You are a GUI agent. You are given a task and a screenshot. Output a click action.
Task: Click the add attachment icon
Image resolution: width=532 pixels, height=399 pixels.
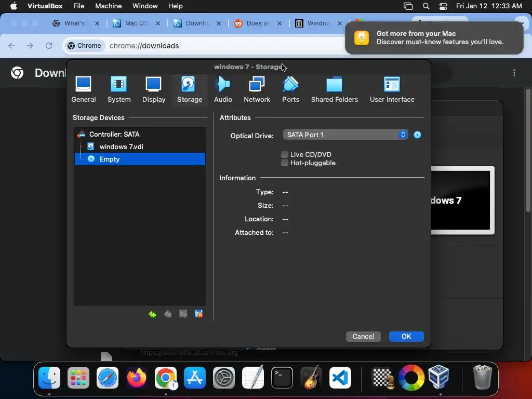tap(183, 314)
